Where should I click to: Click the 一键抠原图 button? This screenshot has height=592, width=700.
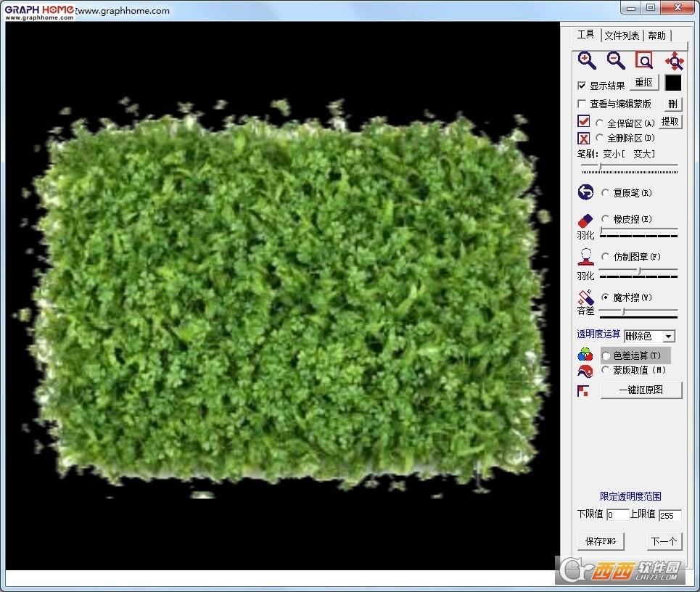tap(641, 390)
